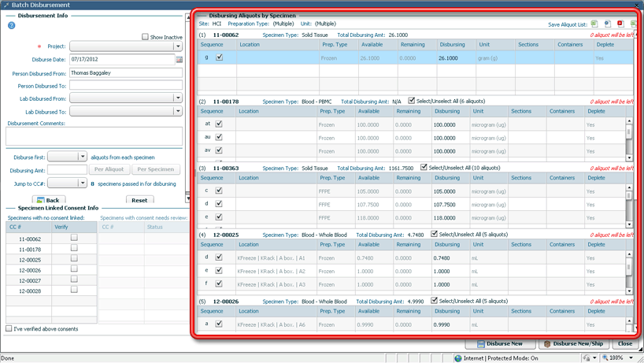Click the blue help question-mark icon

[12, 25]
